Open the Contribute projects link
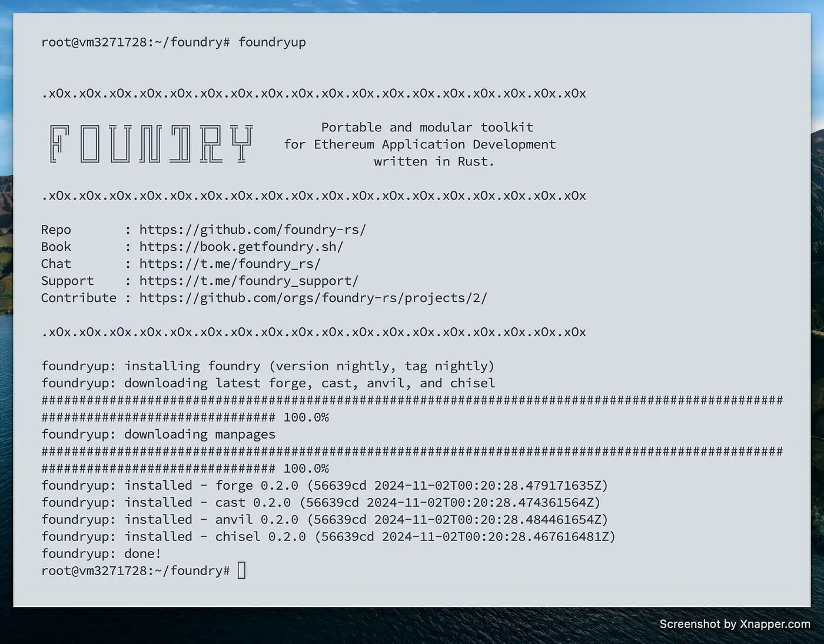 [313, 298]
